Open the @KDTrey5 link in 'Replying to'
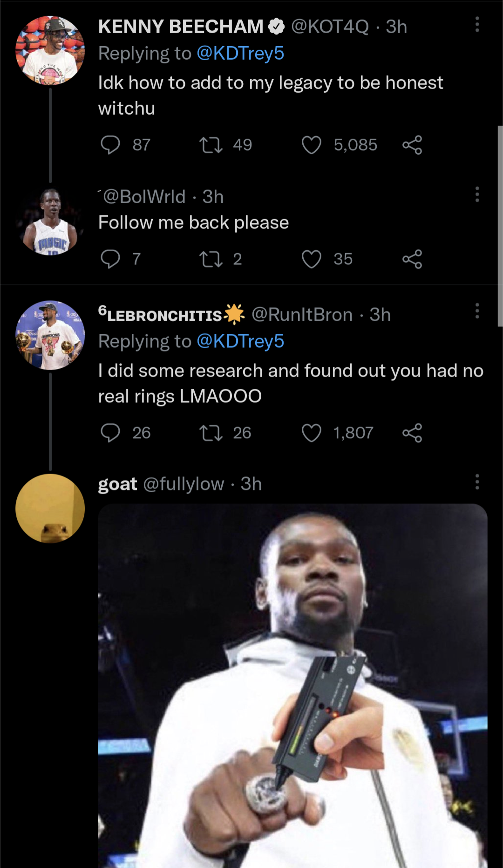The image size is (503, 868). coord(241,53)
